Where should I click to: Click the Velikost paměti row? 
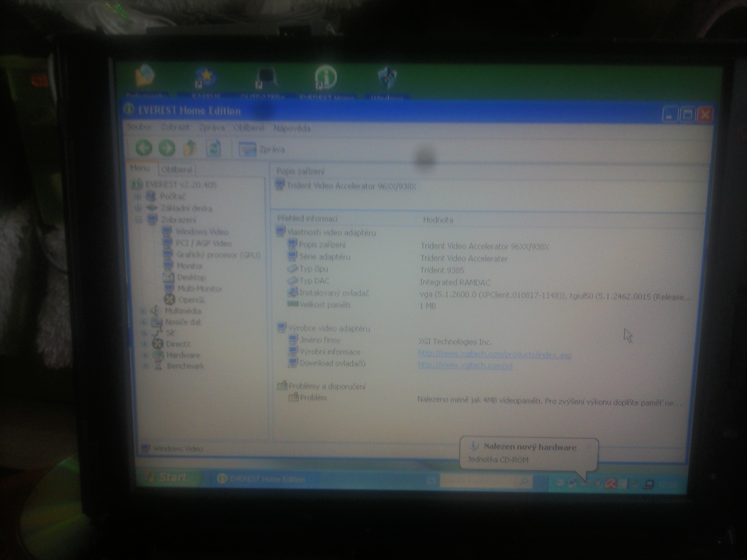pyautogui.click(x=361, y=305)
